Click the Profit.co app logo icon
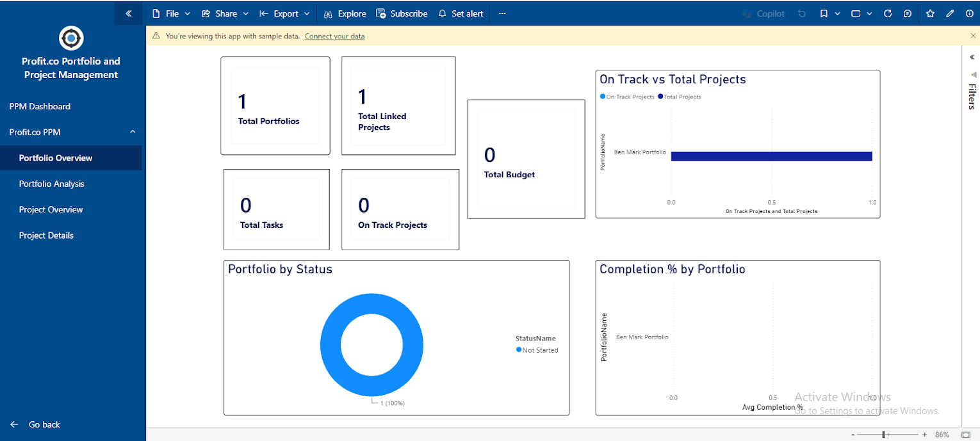 (x=71, y=38)
